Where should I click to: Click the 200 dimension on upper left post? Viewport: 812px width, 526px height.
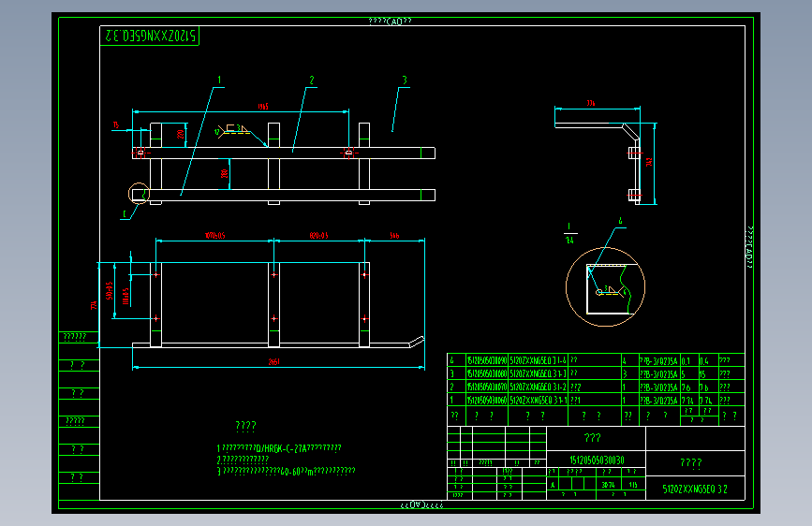coord(180,134)
